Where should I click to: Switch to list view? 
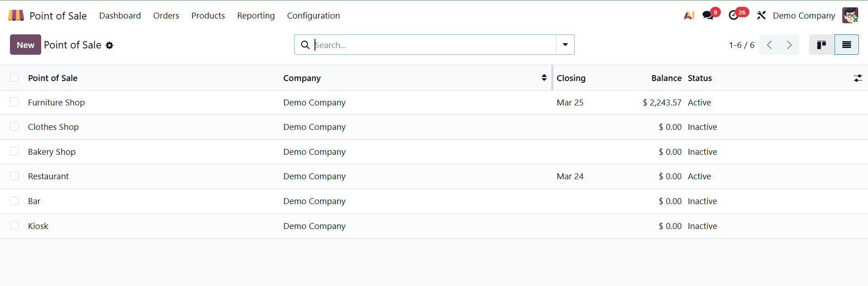[x=846, y=45]
